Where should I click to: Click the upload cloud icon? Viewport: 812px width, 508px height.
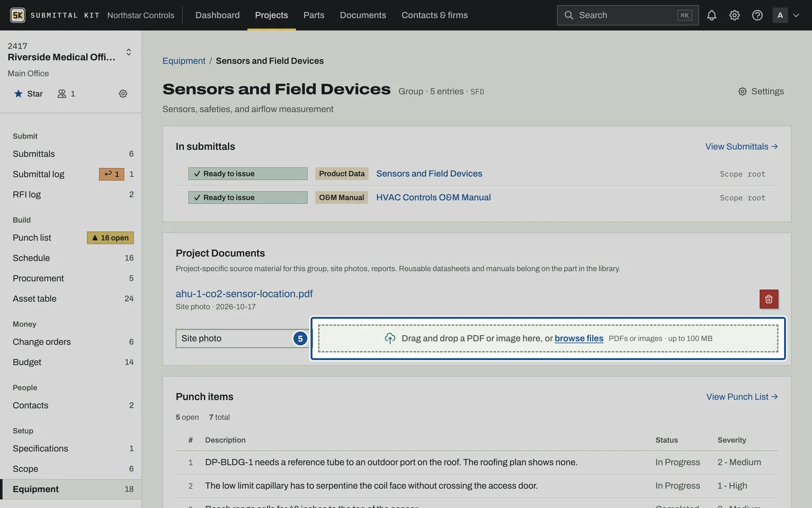coord(390,338)
